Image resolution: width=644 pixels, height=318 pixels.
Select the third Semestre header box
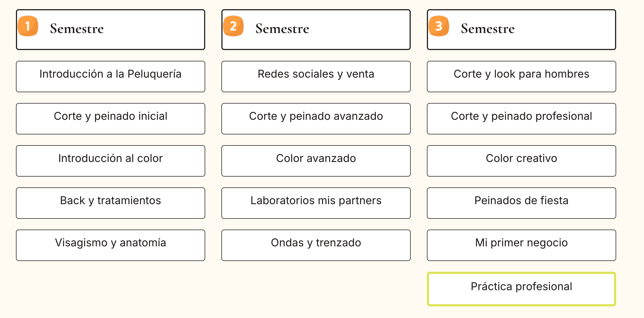(522, 30)
